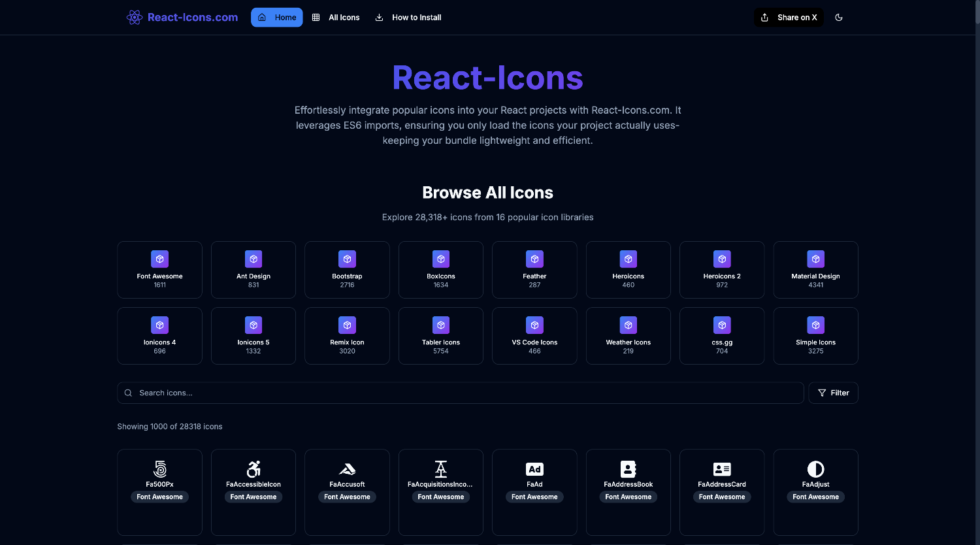The width and height of the screenshot is (980, 545).
Task: Open the Material Design library card
Action: [816, 270]
